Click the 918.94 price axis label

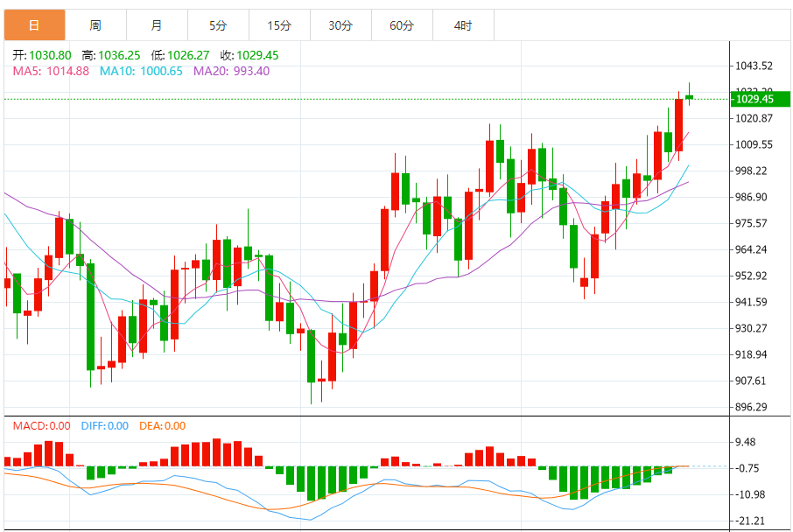[750, 354]
